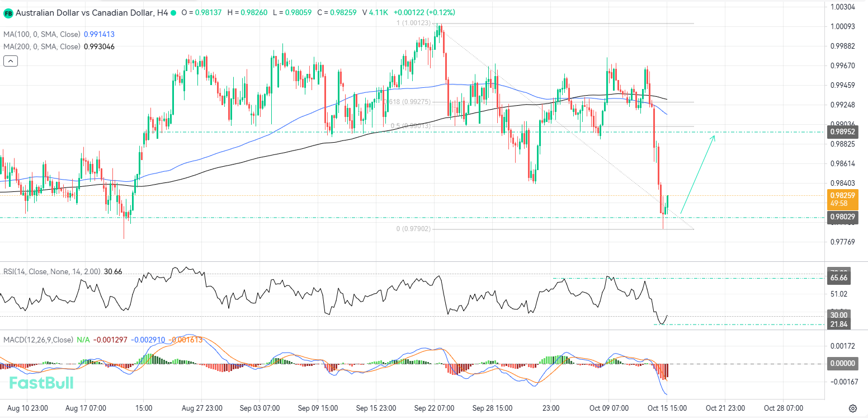Select the Fibonacci label 1 (1.00123)
Screen dimensions: 868x418
(413, 23)
